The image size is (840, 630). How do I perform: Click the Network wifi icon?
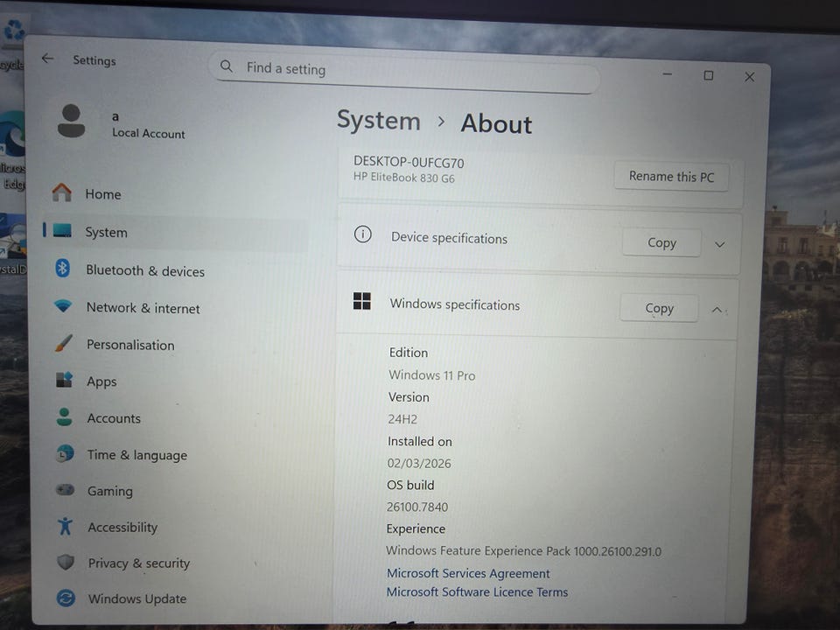click(63, 306)
